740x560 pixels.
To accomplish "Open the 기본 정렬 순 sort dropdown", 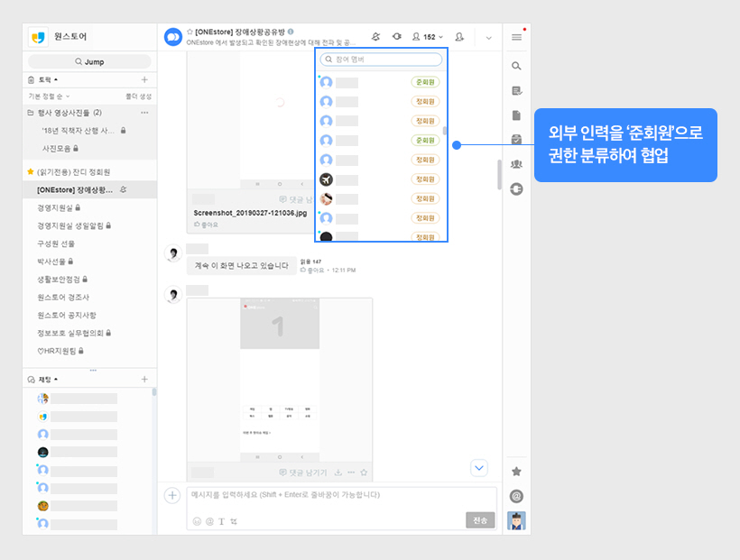I will click(50, 96).
